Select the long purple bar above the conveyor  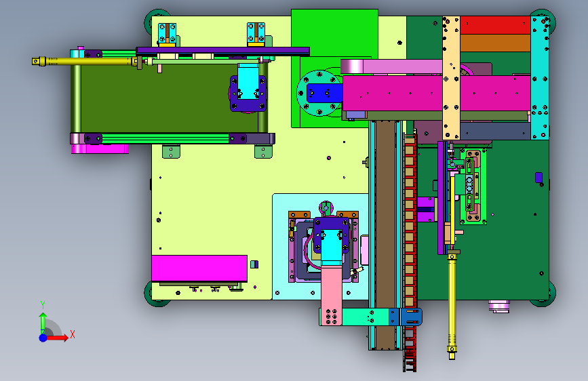222,51
